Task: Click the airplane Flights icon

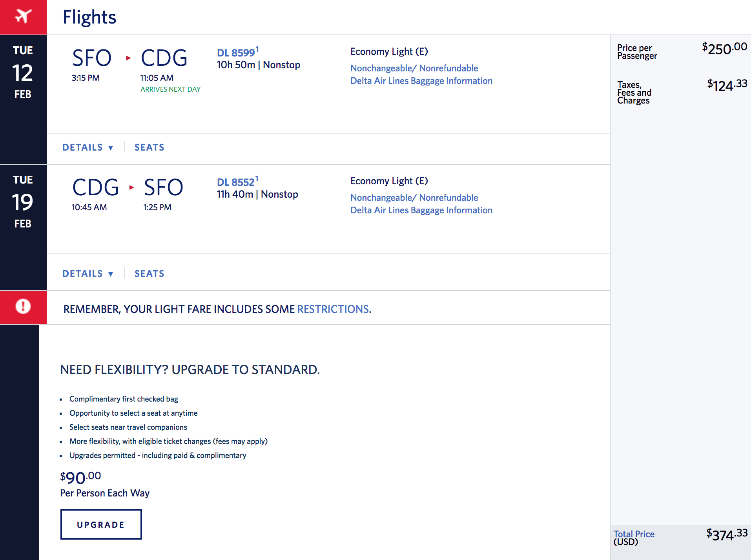Action: pyautogui.click(x=23, y=17)
